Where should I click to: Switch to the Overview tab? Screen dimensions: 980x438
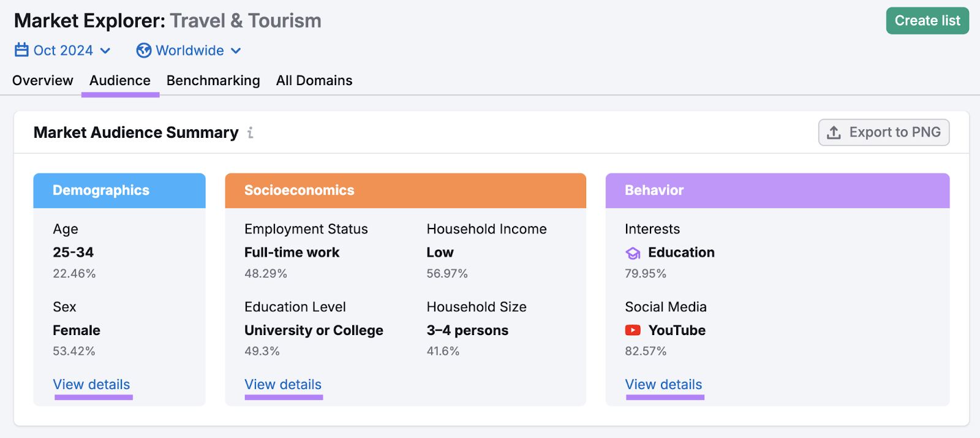(x=43, y=80)
